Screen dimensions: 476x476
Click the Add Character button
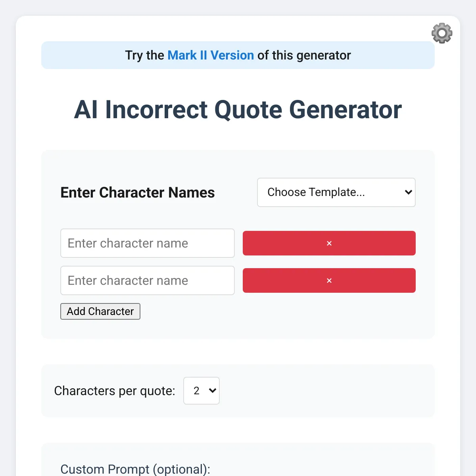click(100, 311)
